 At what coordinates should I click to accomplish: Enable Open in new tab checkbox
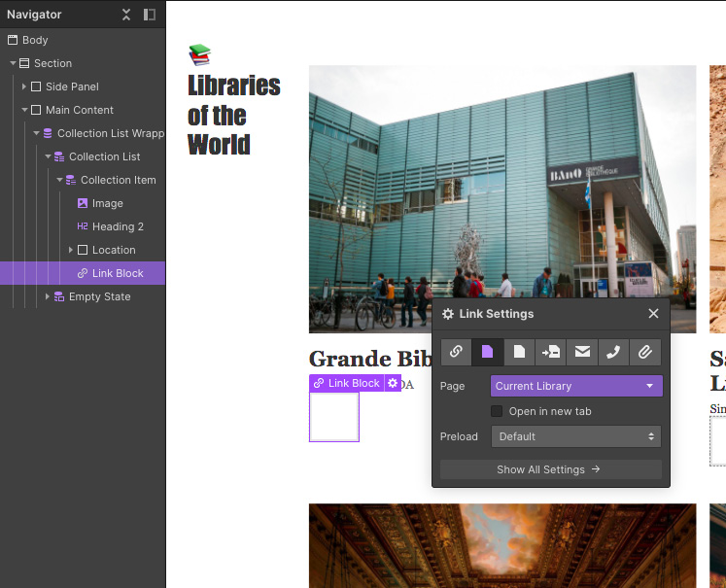pyautogui.click(x=497, y=411)
